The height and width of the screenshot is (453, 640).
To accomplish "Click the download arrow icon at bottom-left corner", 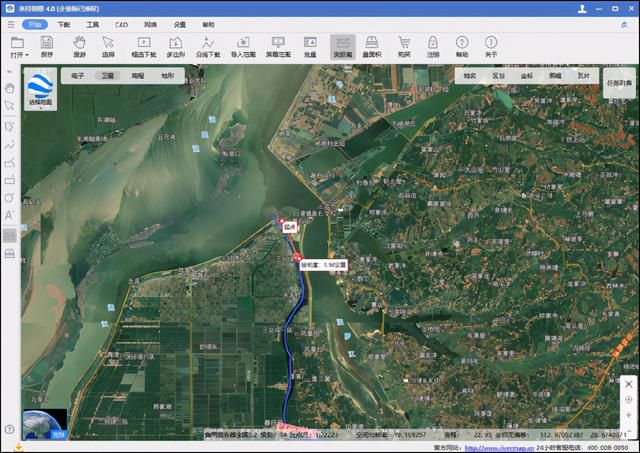I will (18, 448).
